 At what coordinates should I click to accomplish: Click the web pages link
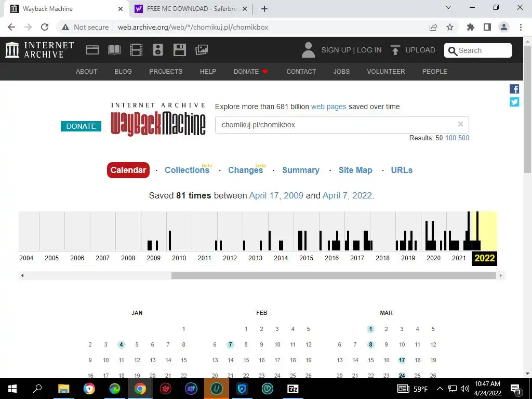(329, 107)
